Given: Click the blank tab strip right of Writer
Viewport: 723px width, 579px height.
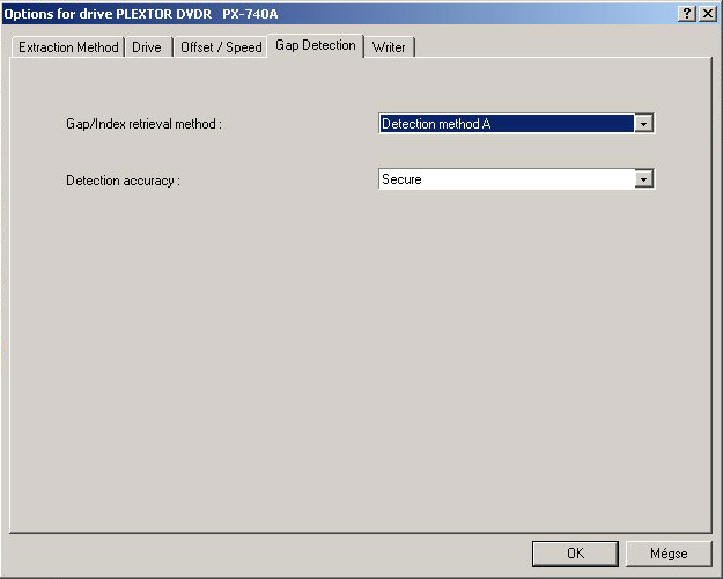Looking at the screenshot, I should 560,47.
